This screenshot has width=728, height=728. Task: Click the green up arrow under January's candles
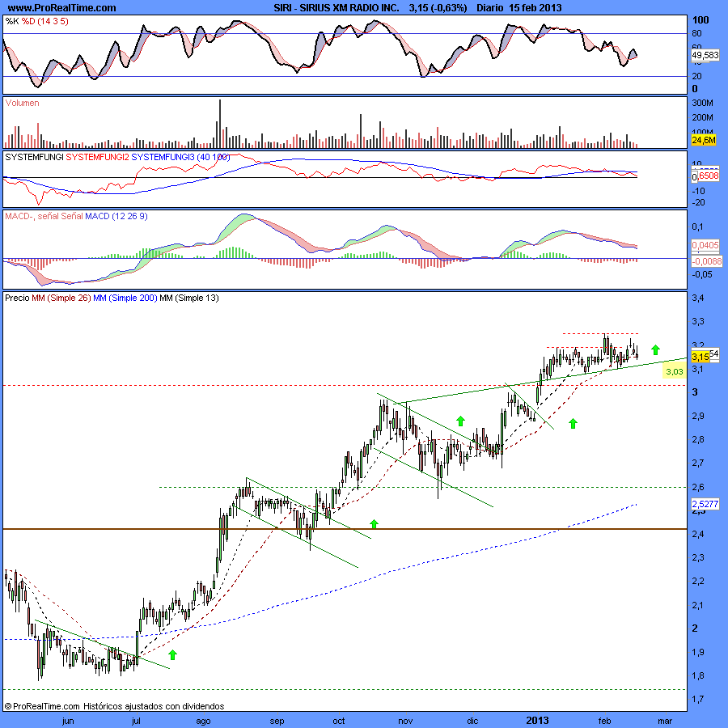click(573, 423)
